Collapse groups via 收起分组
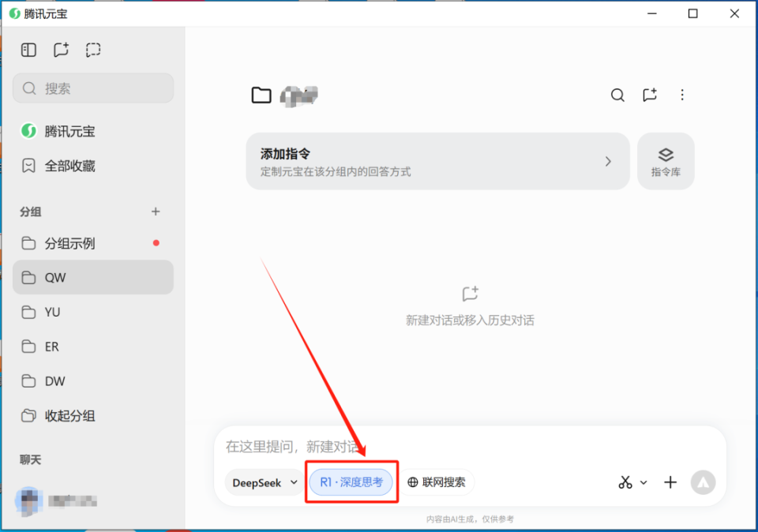The width and height of the screenshot is (758, 532). pos(93,415)
